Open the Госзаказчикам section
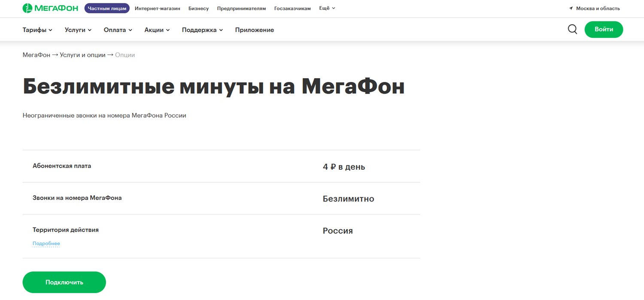 pyautogui.click(x=292, y=8)
